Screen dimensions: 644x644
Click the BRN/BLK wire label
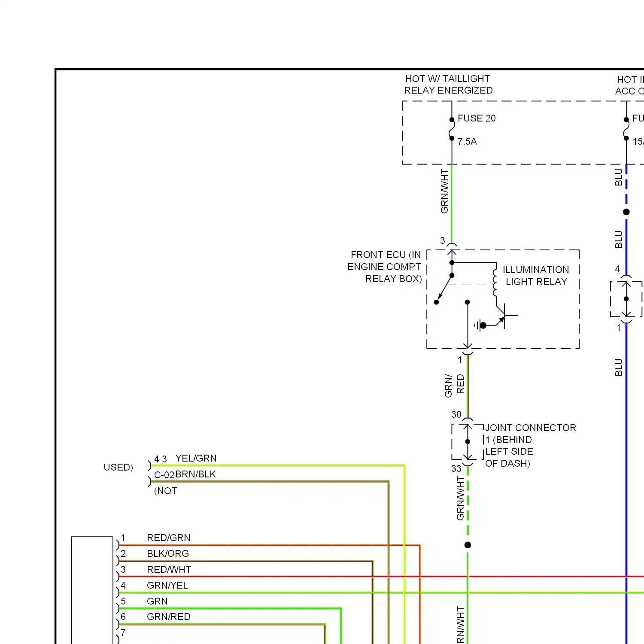pyautogui.click(x=196, y=474)
